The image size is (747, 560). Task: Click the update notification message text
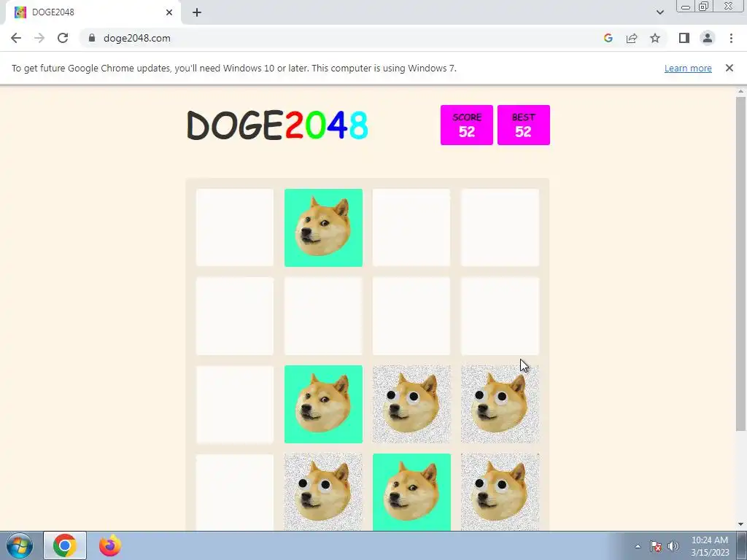(x=234, y=68)
